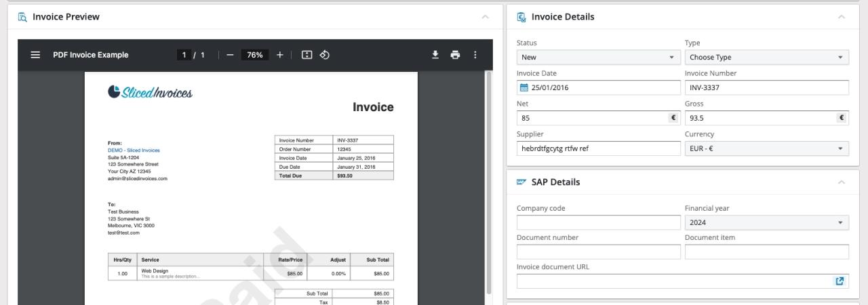Screen dimensions: 868x305
Task: Click the Invoice Date field
Action: [599, 87]
